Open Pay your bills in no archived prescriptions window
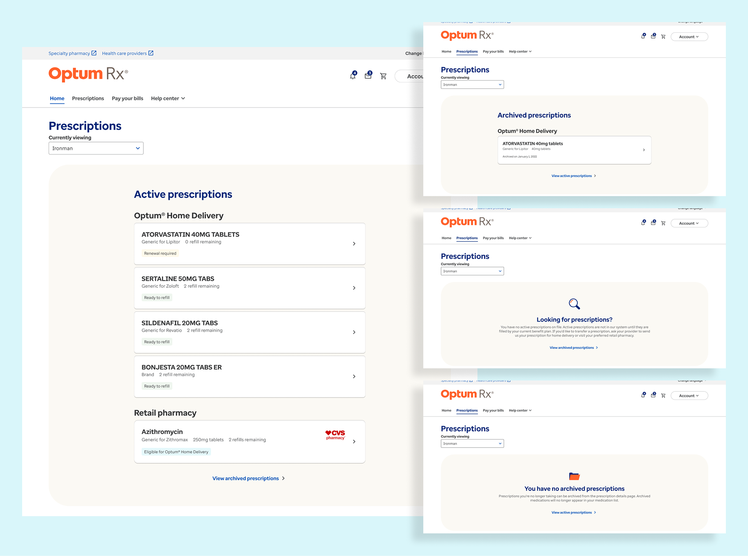 click(493, 410)
